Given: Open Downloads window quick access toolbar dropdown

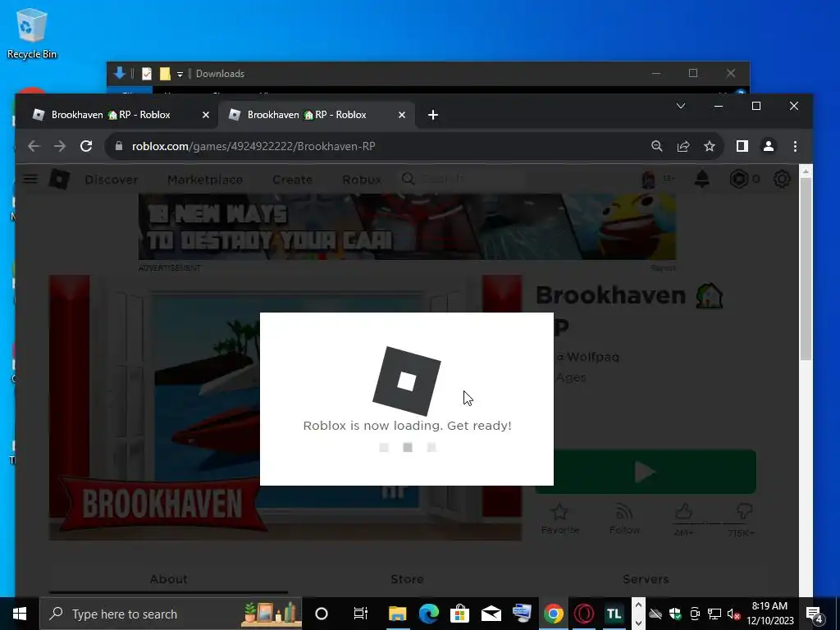Looking at the screenshot, I should pyautogui.click(x=180, y=74).
